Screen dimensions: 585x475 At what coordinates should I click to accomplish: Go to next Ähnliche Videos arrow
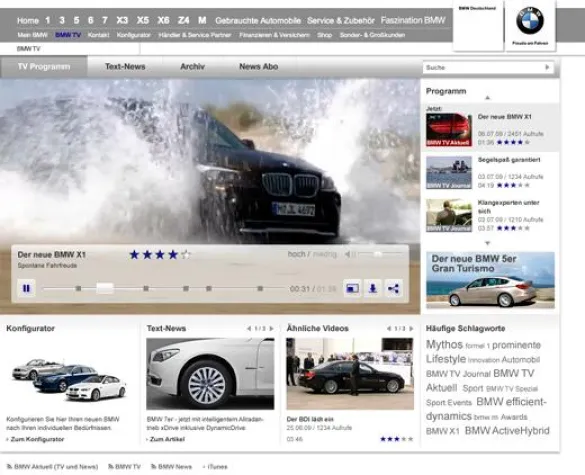(x=411, y=328)
